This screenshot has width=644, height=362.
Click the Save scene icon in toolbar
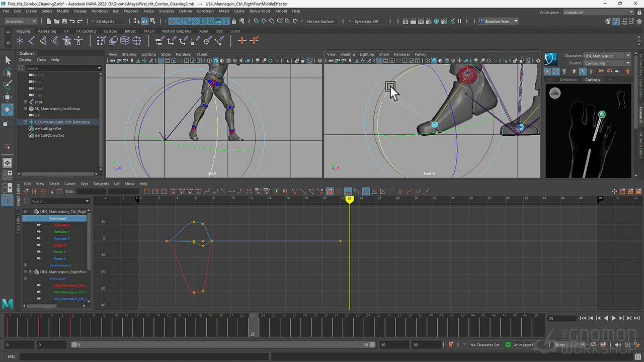[x=64, y=21]
